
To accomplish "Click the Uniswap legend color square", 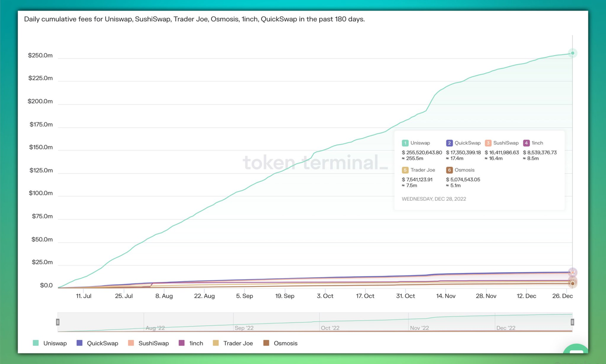I will click(36, 343).
